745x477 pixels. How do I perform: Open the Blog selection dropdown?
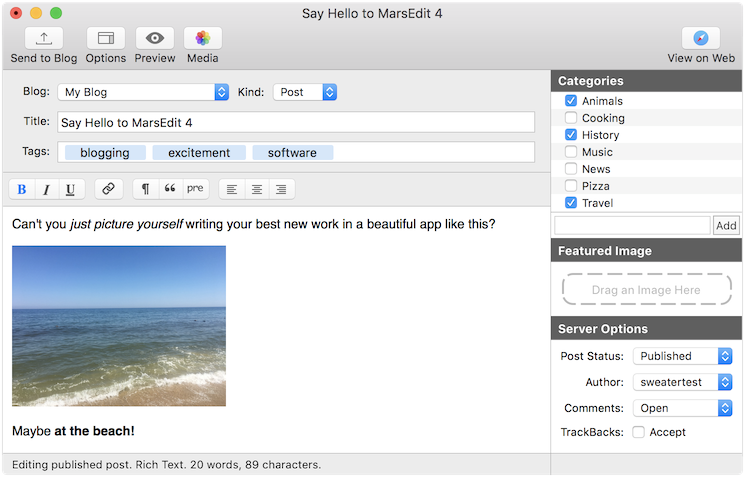click(143, 92)
